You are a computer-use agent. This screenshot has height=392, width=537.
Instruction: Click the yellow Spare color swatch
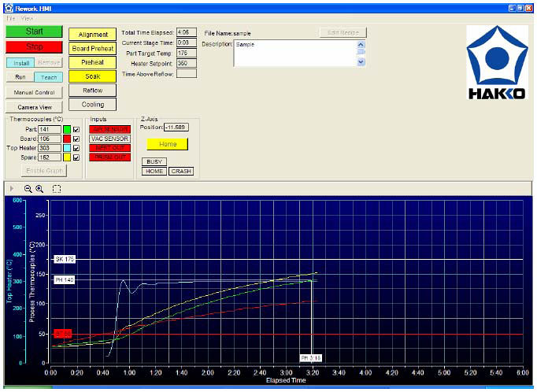click(x=67, y=157)
